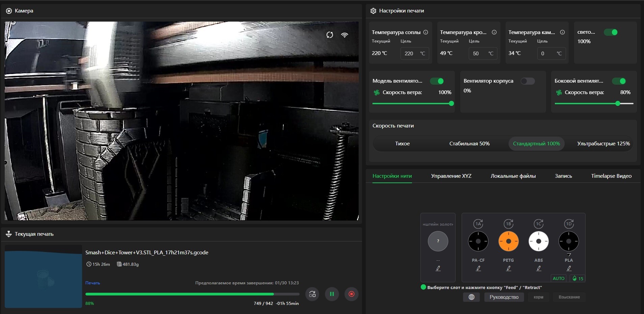This screenshot has width=644, height=314.
Task: Edit the PETG filament slot pencil
Action: [508, 268]
